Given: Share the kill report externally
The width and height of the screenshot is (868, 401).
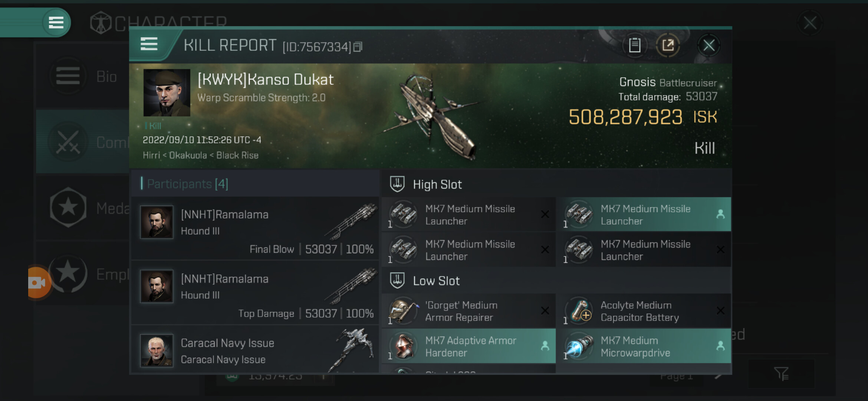Looking at the screenshot, I should point(668,46).
